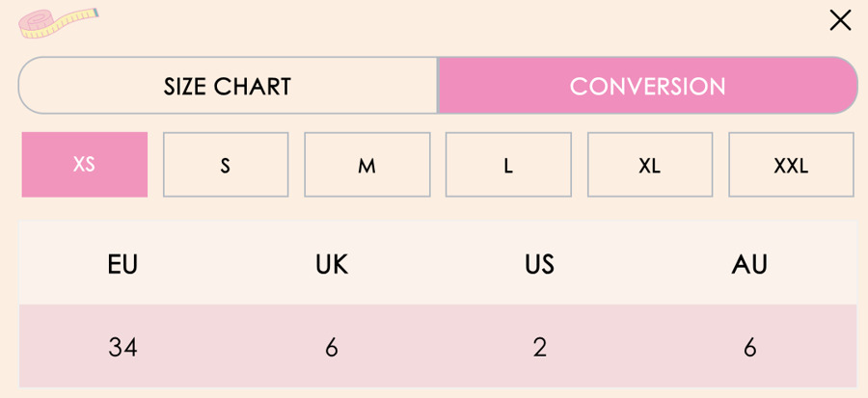This screenshot has height=398, width=868.
Task: Click the blank space between EU and UK headers
Action: pos(227,264)
